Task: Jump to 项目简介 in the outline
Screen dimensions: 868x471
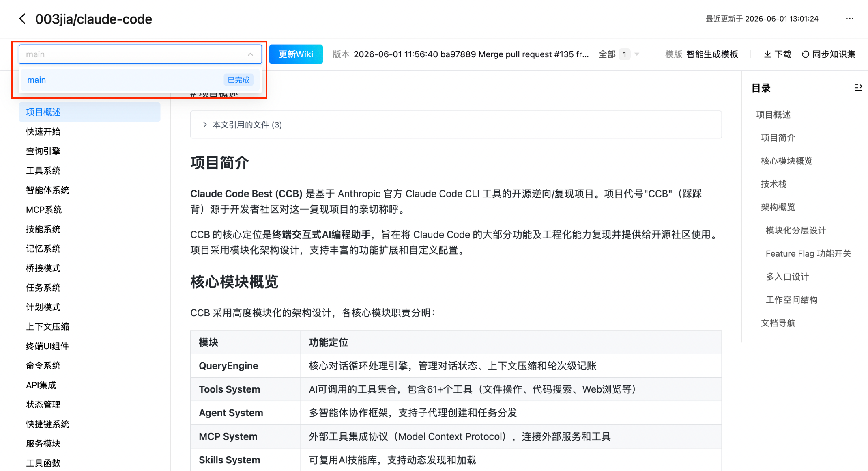Action: tap(778, 138)
